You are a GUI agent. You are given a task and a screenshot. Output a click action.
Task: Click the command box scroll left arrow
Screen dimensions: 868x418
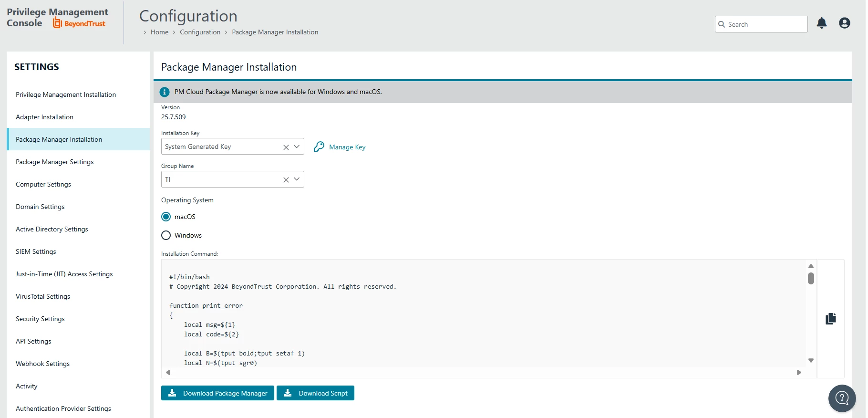pos(168,373)
